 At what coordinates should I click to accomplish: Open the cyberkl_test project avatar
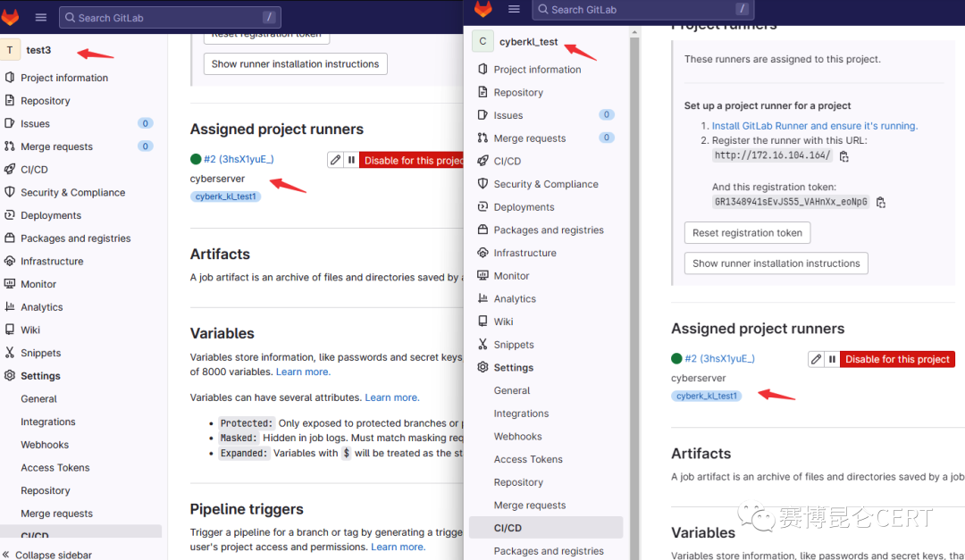[482, 41]
